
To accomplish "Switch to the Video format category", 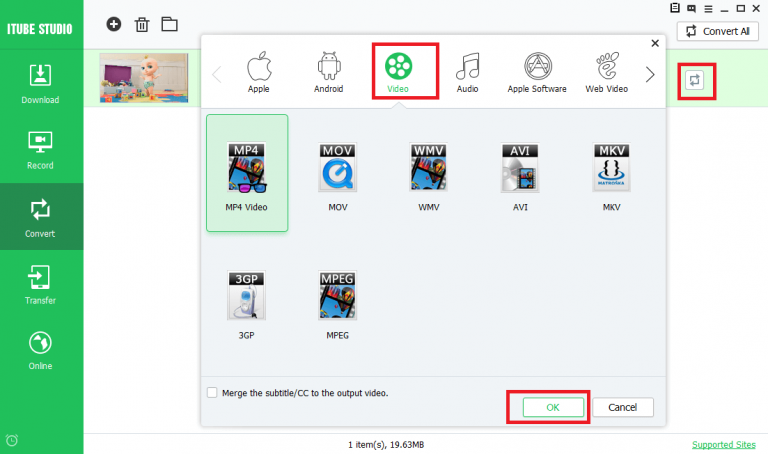I will pyautogui.click(x=398, y=72).
